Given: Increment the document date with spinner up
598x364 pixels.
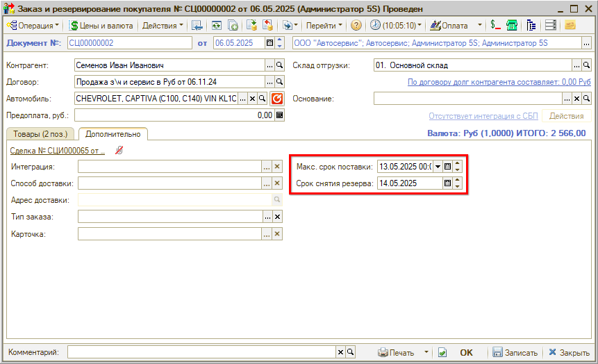Looking at the screenshot, I should [280, 40].
